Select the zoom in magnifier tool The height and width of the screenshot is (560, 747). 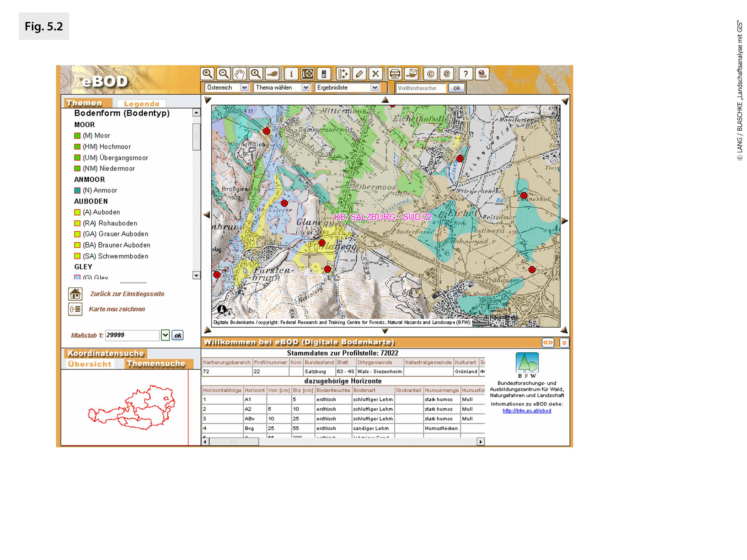[x=207, y=74]
